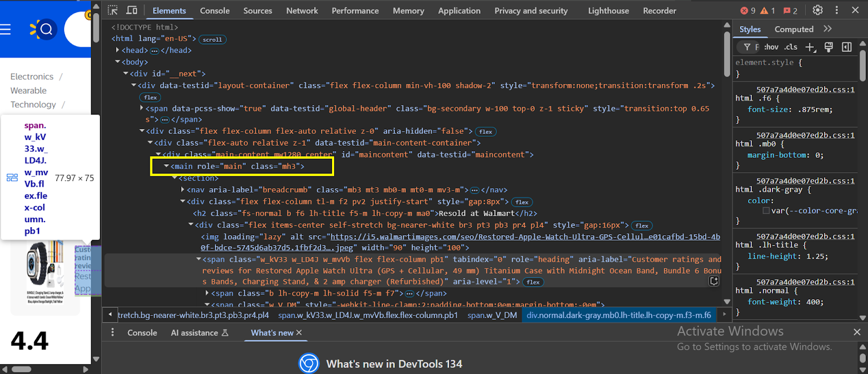The image size is (868, 374).
Task: Activate the inspect element picker tool
Action: click(x=113, y=10)
